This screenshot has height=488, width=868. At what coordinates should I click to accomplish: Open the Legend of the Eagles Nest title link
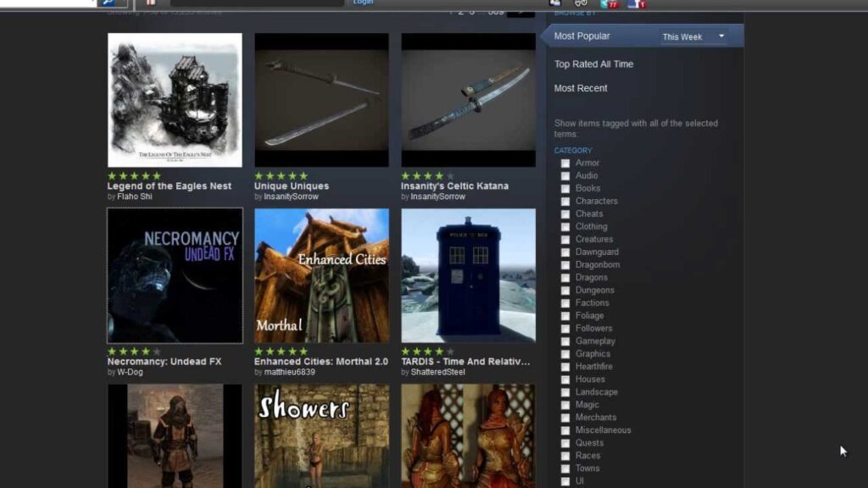(x=169, y=186)
